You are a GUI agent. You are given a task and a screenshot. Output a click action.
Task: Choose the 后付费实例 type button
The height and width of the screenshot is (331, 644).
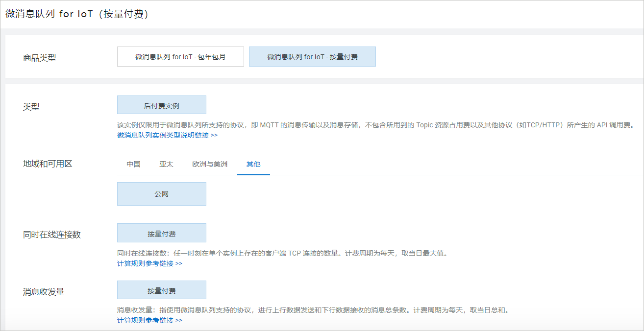click(x=162, y=105)
